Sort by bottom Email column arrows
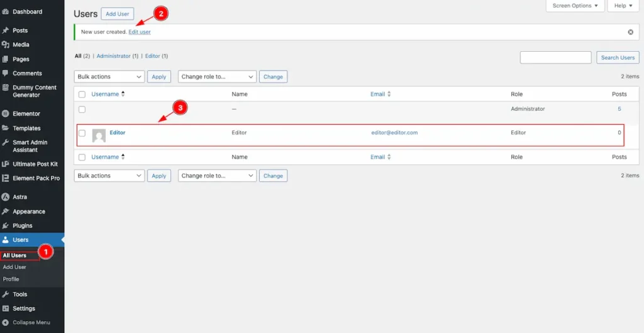Image resolution: width=644 pixels, height=333 pixels. pos(389,157)
